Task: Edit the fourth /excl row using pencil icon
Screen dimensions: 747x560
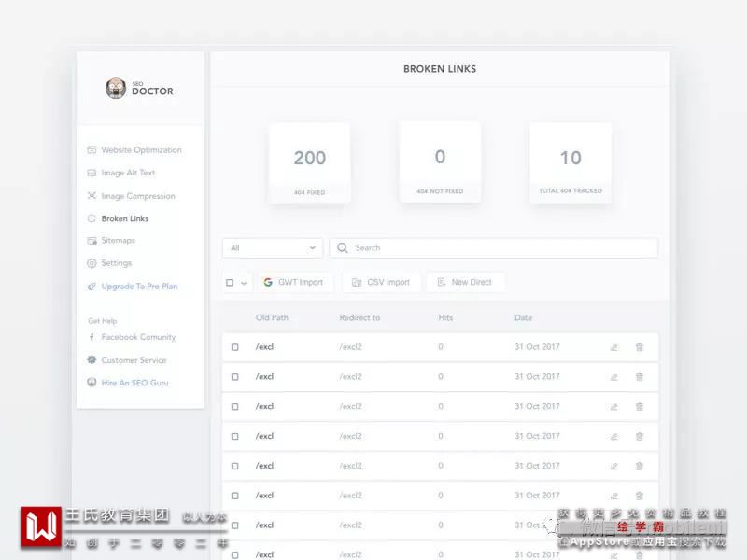Action: (x=614, y=436)
